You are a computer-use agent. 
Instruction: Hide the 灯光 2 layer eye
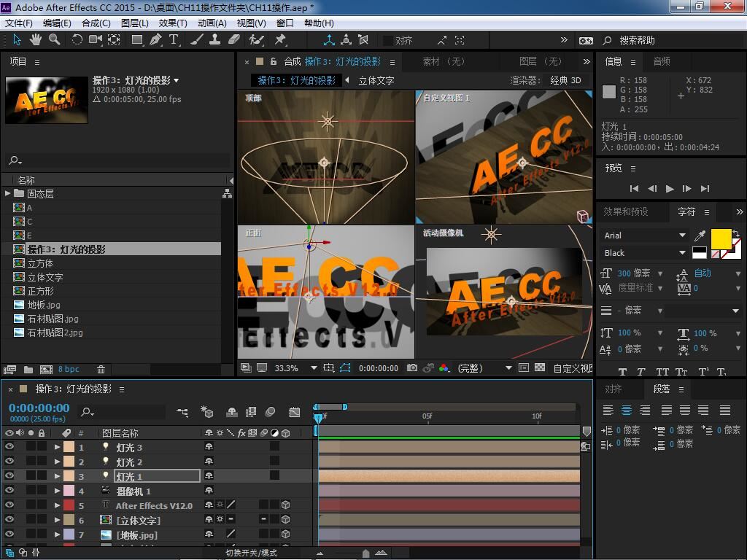(9, 461)
